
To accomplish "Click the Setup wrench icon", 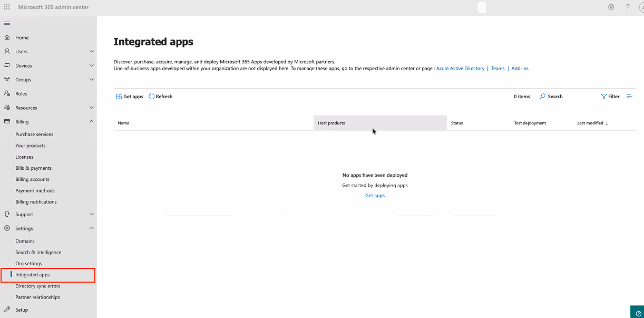I will [x=7, y=310].
